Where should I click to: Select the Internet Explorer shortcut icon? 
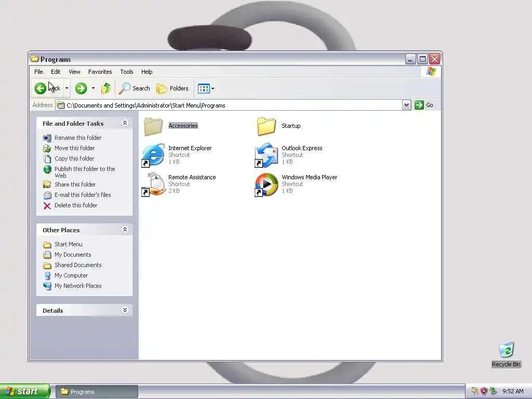[x=153, y=155]
